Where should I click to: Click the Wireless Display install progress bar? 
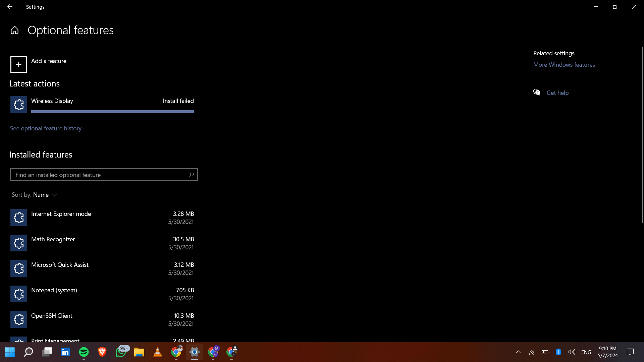tap(112, 112)
